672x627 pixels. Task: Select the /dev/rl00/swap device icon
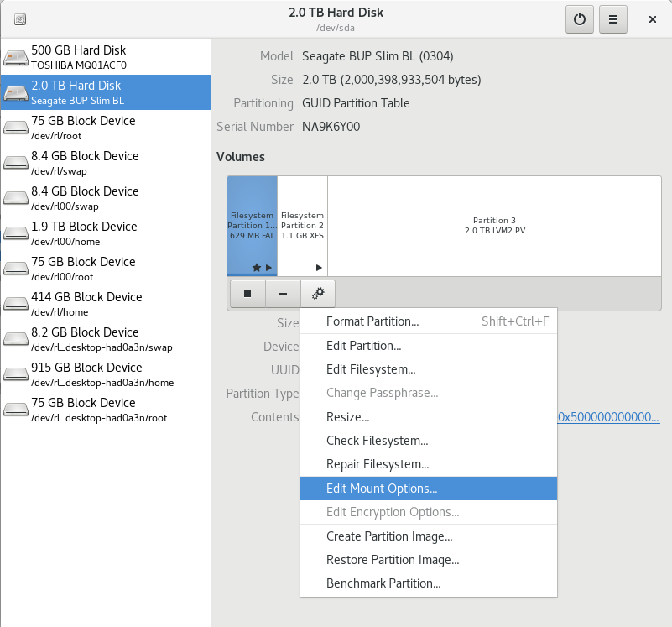pyautogui.click(x=16, y=198)
